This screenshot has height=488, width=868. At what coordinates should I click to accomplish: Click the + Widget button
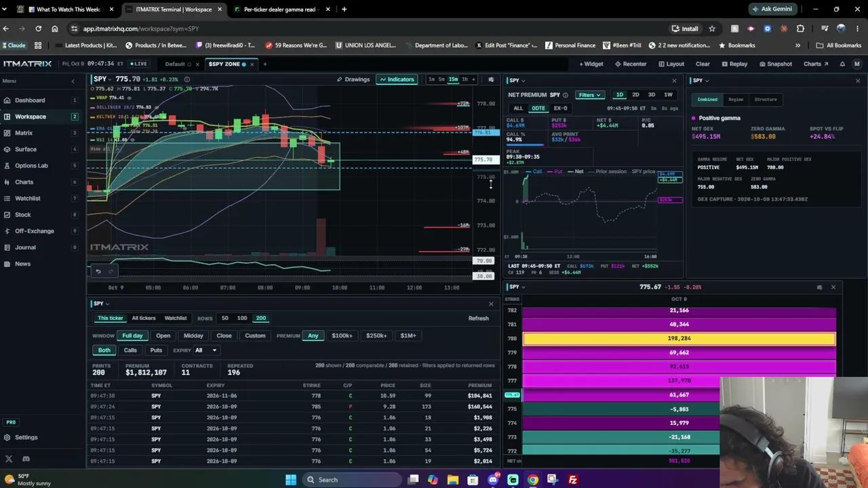591,64
